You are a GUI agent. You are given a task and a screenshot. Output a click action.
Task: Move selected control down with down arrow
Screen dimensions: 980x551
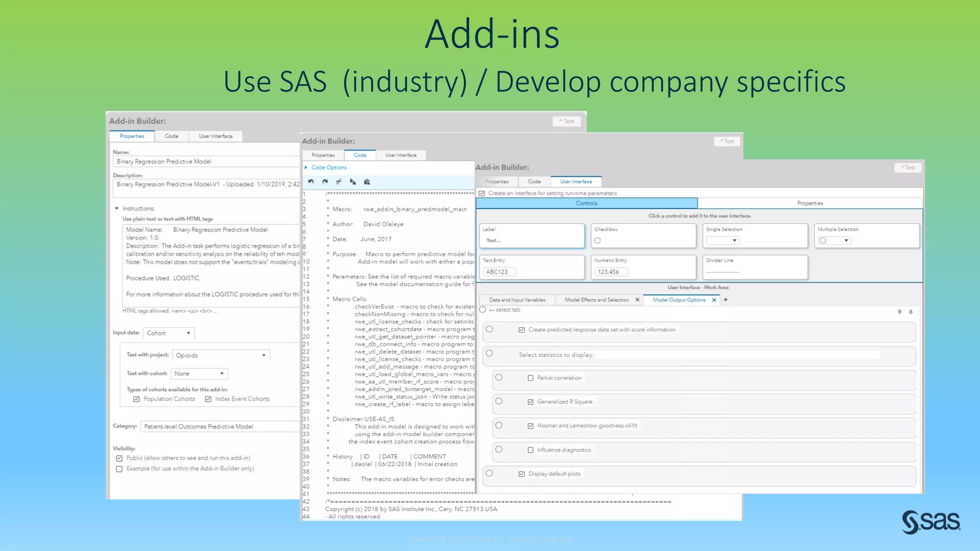click(x=911, y=312)
